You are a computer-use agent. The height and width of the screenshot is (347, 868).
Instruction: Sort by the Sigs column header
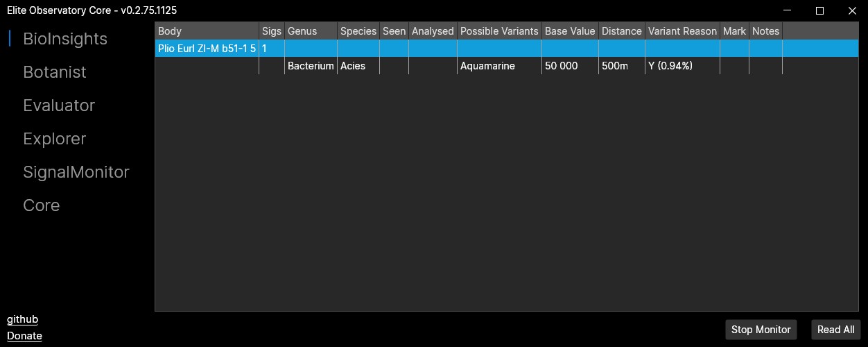pyautogui.click(x=272, y=31)
